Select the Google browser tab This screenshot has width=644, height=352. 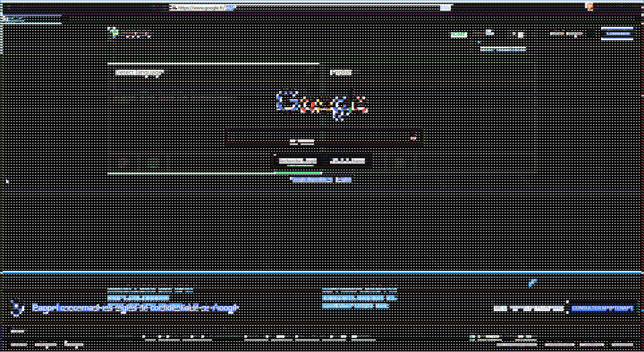[x=32, y=19]
